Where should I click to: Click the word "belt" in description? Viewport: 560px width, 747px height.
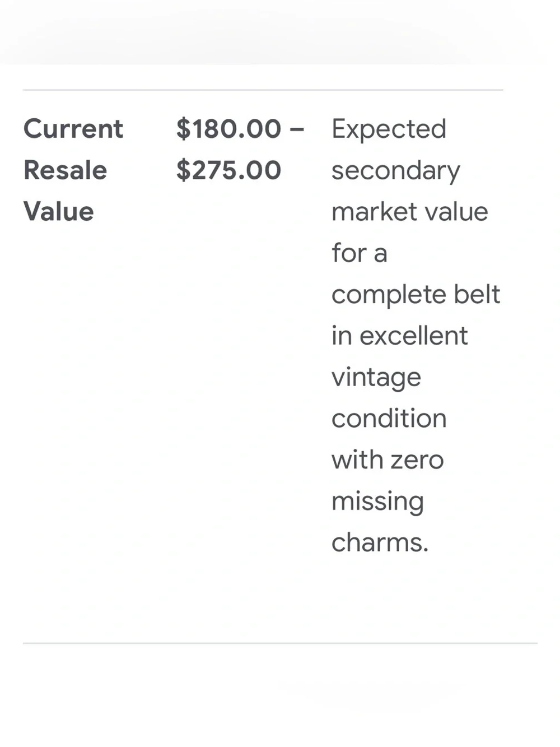pyautogui.click(x=477, y=294)
